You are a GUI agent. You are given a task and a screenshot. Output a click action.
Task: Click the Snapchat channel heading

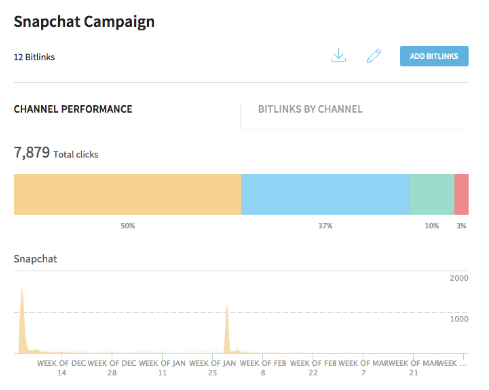click(x=35, y=259)
